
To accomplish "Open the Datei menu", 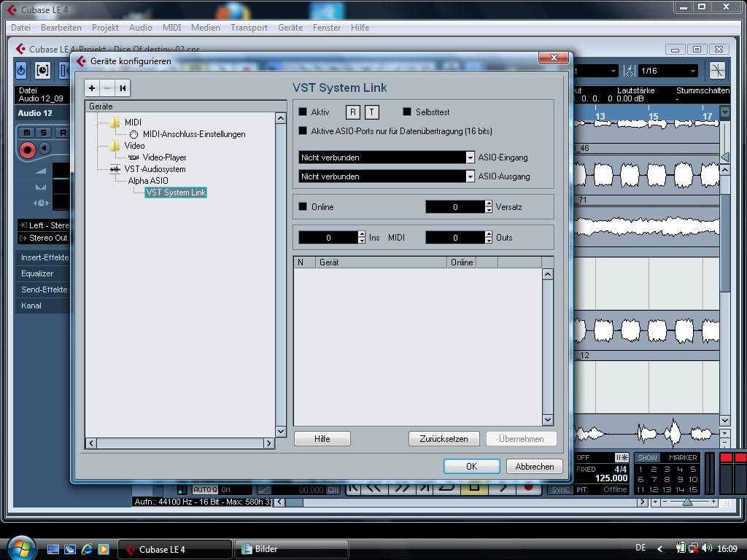I will point(20,28).
